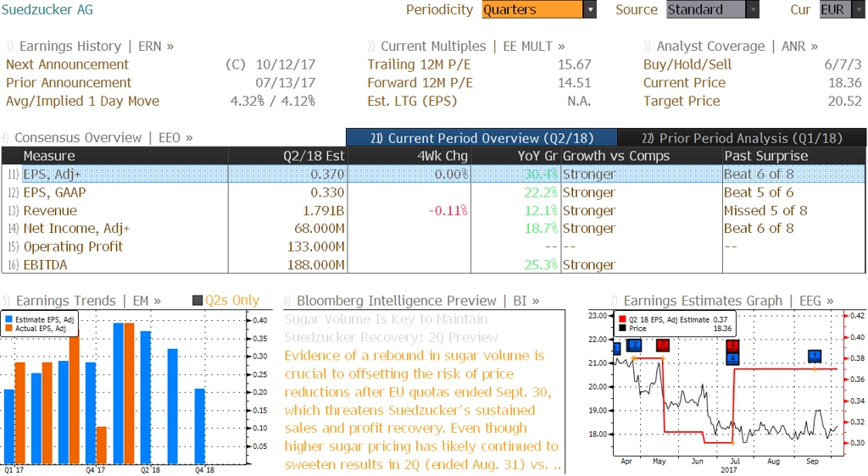Click the Next Announcement date 10/12/17
The height and width of the screenshot is (476, 868).
point(286,64)
